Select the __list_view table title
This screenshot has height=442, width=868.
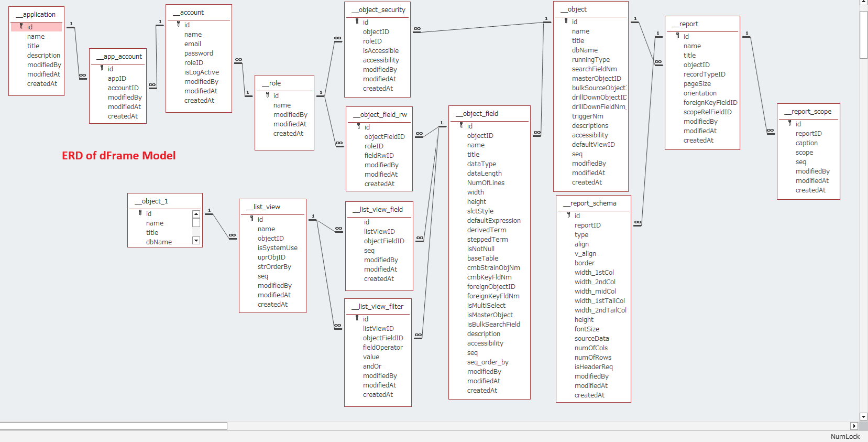pos(263,207)
